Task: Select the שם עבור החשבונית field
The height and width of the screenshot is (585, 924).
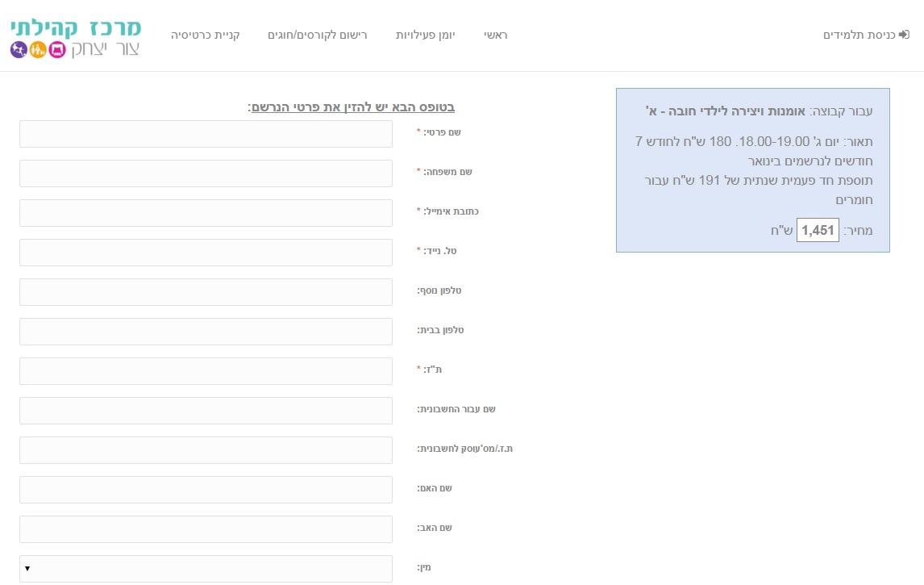Action: (x=206, y=411)
